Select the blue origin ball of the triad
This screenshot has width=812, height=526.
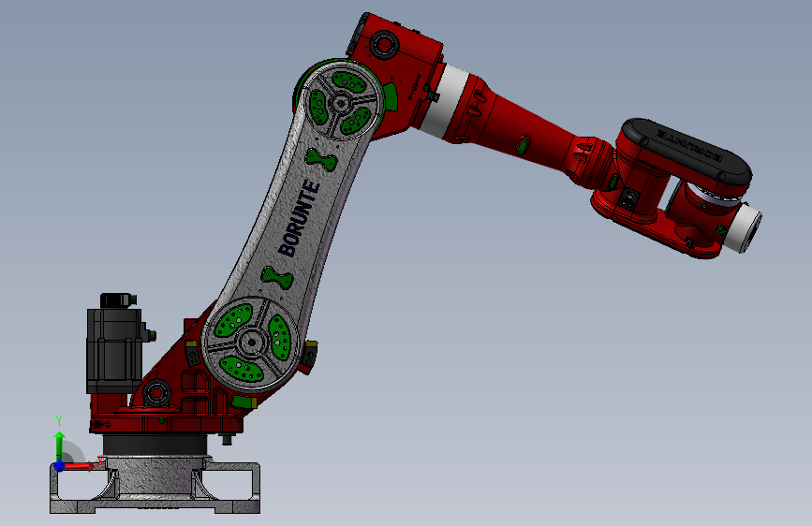pyautogui.click(x=60, y=466)
